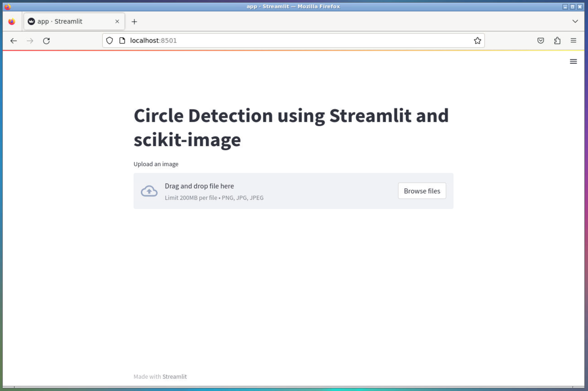
Task: Bookmark this page with star icon
Action: (x=477, y=41)
